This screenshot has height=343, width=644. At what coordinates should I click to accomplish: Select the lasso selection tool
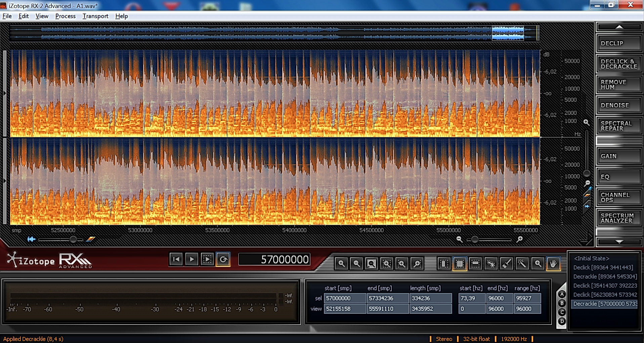pos(491,264)
